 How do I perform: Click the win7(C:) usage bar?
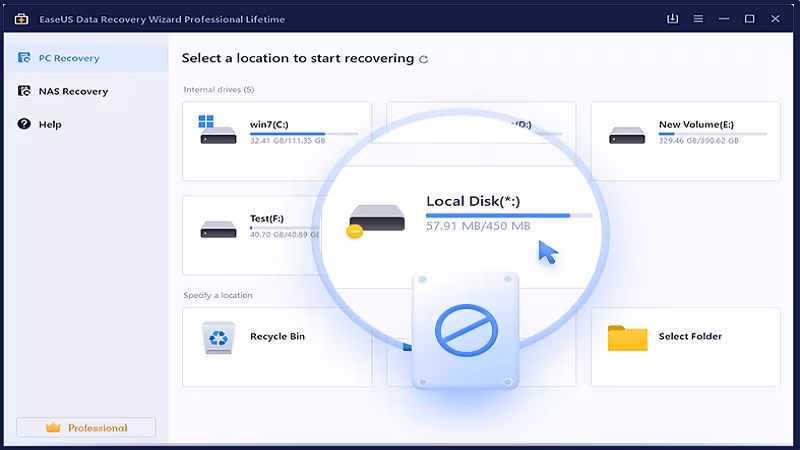click(304, 134)
